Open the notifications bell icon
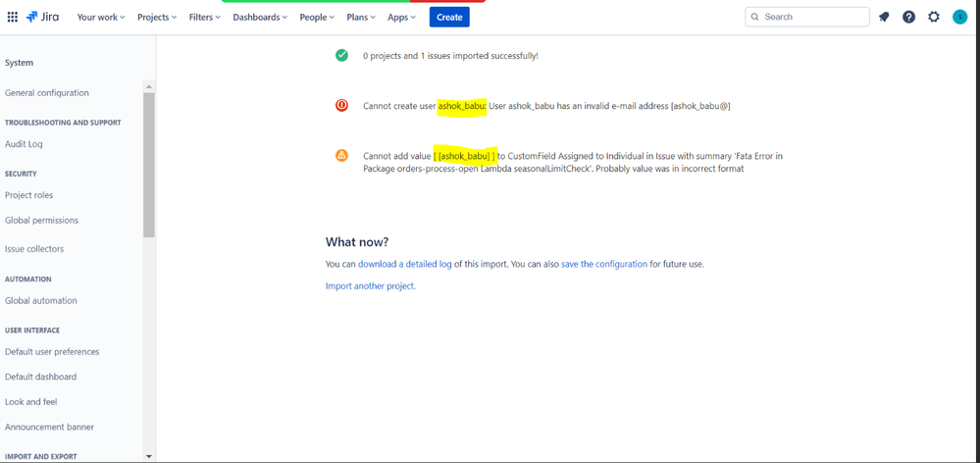Image resolution: width=980 pixels, height=463 pixels. click(884, 17)
